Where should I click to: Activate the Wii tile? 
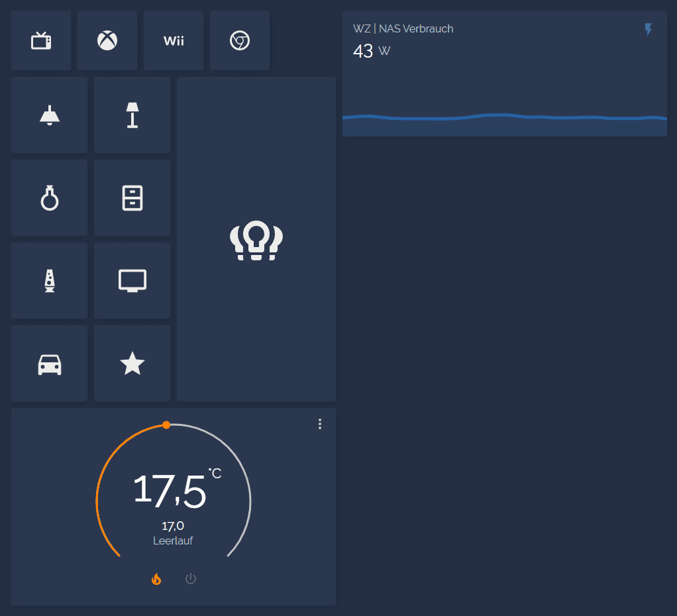point(174,40)
